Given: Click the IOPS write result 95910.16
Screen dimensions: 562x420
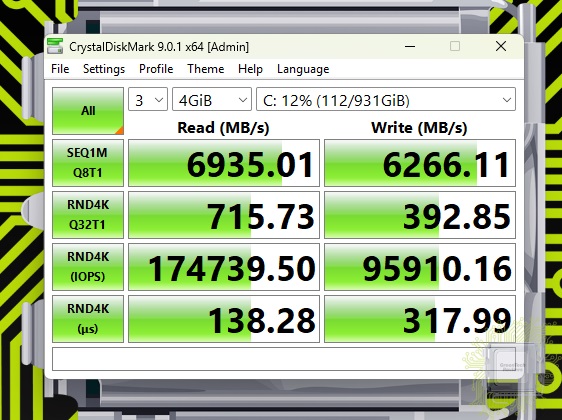Looking at the screenshot, I should click(x=420, y=267).
